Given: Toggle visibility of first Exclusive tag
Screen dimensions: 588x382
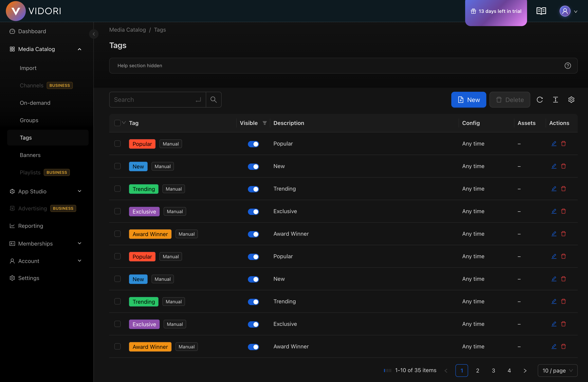Looking at the screenshot, I should click(253, 212).
